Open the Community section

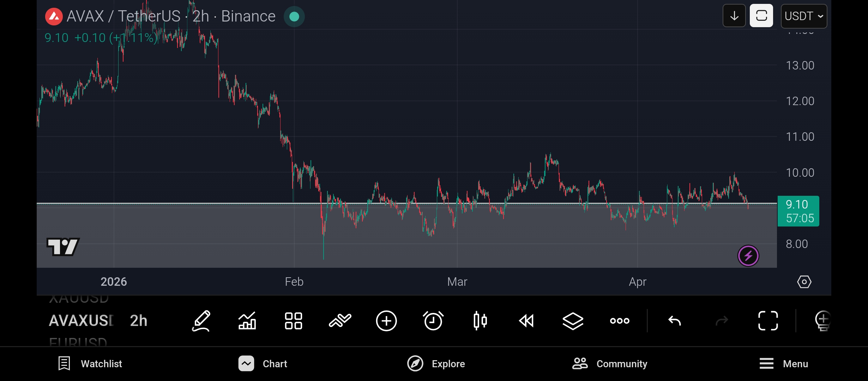point(610,364)
